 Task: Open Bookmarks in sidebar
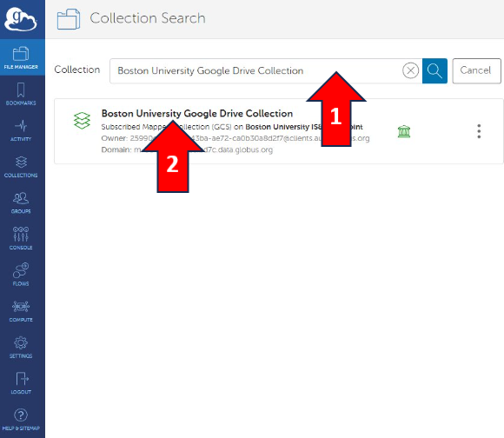tap(21, 94)
